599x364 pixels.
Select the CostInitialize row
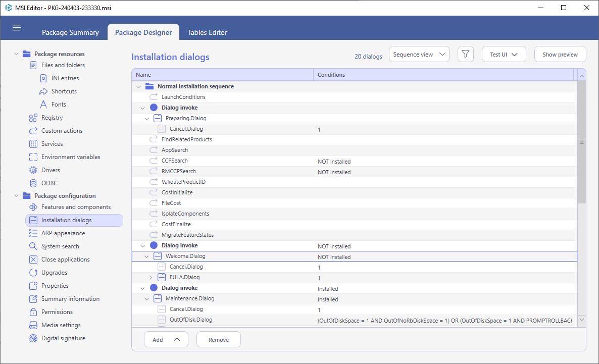tap(355, 192)
